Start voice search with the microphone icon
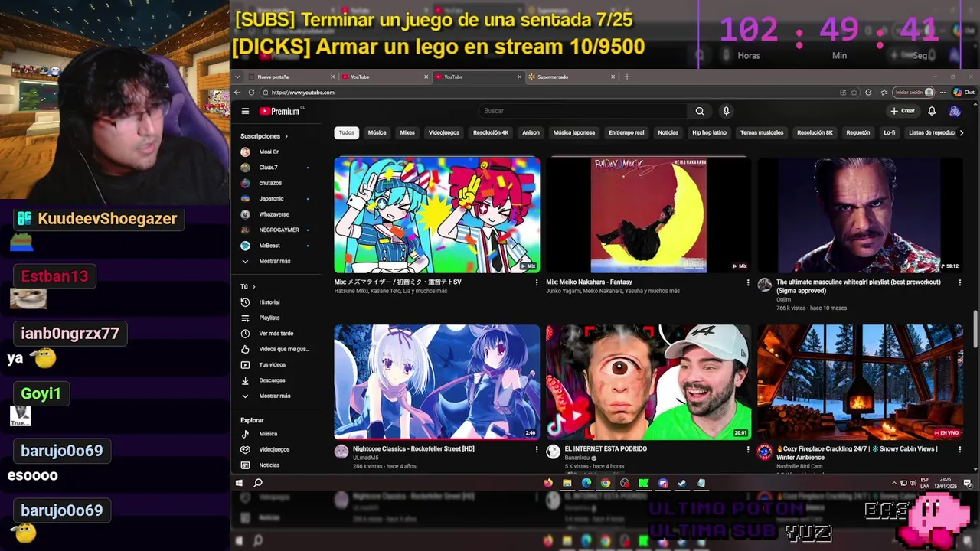This screenshot has width=980, height=551. tap(726, 111)
